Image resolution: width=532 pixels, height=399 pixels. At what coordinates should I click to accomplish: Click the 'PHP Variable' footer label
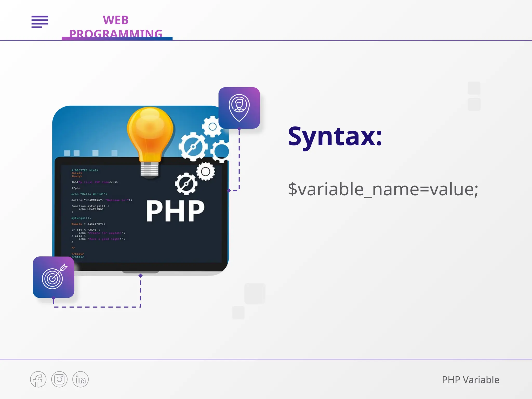pyautogui.click(x=470, y=380)
